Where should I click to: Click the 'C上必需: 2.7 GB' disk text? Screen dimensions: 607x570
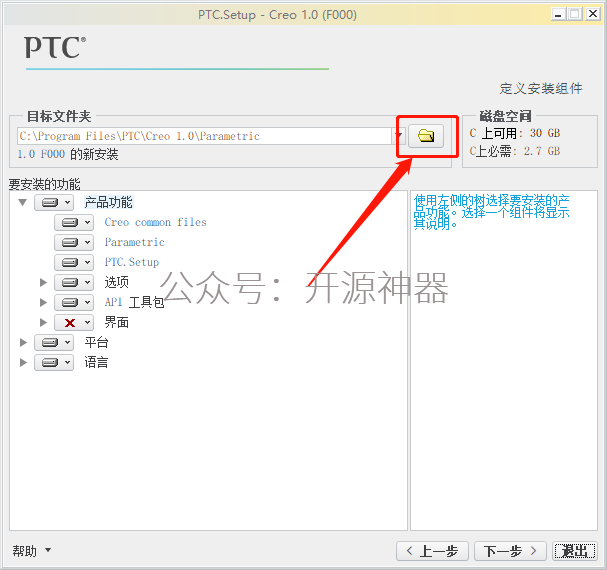pyautogui.click(x=515, y=151)
